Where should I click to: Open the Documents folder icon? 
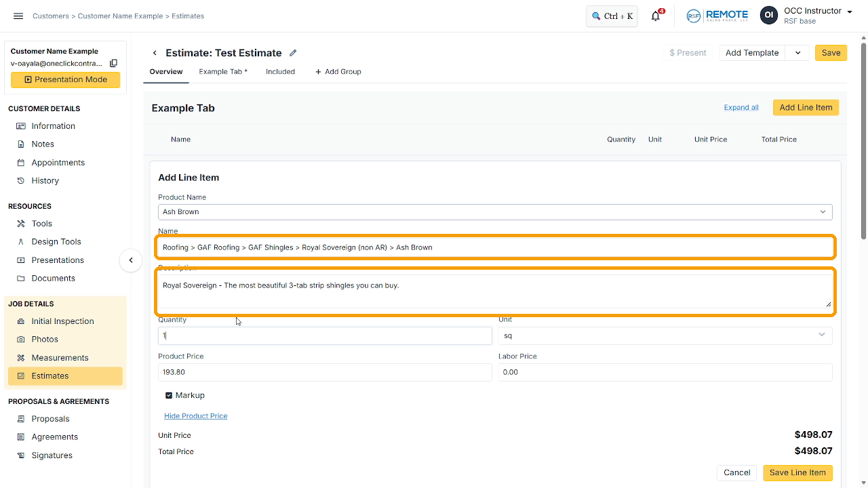20,279
